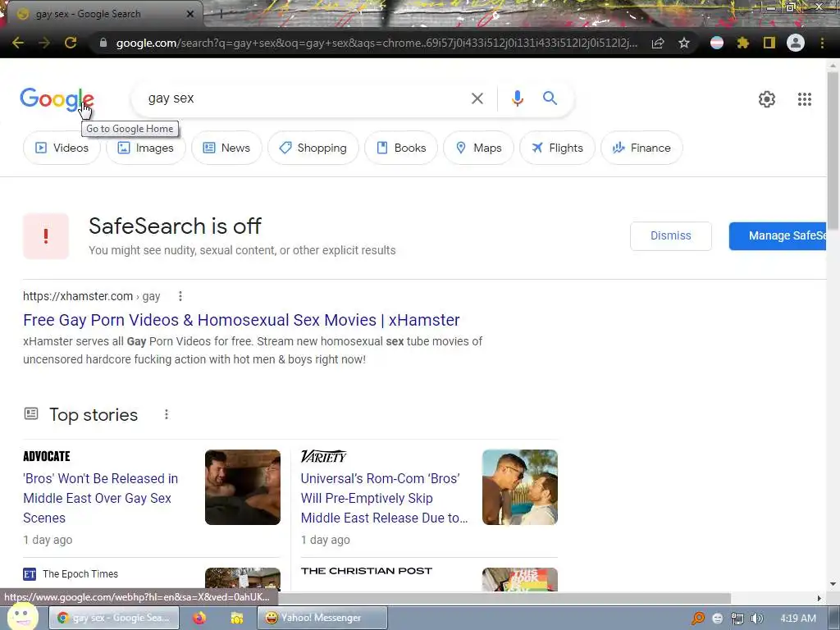The width and height of the screenshot is (840, 630).
Task: Open Chrome's three-dot menu
Action: click(822, 43)
